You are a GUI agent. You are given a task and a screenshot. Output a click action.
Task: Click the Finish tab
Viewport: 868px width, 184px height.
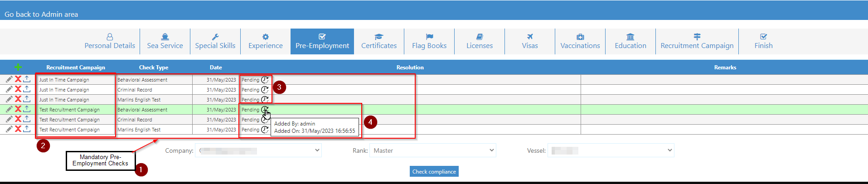coord(763,41)
